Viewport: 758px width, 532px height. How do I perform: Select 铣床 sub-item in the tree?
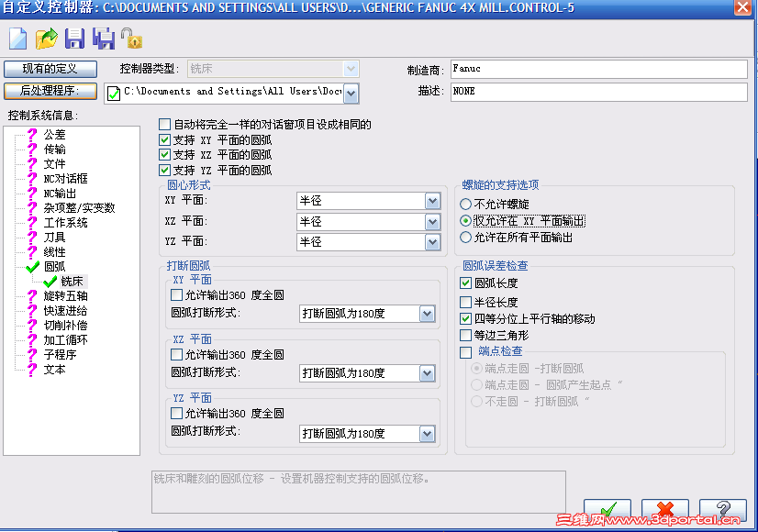tap(72, 282)
